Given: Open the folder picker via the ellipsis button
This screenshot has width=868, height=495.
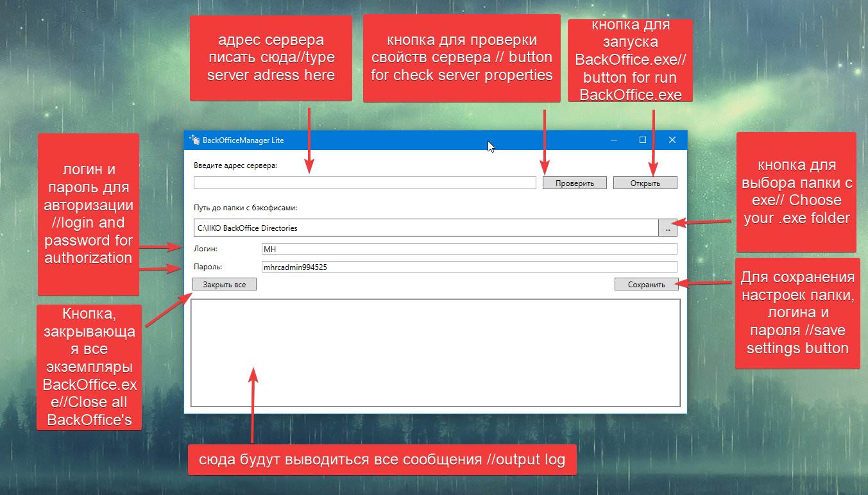Looking at the screenshot, I should coord(667,228).
